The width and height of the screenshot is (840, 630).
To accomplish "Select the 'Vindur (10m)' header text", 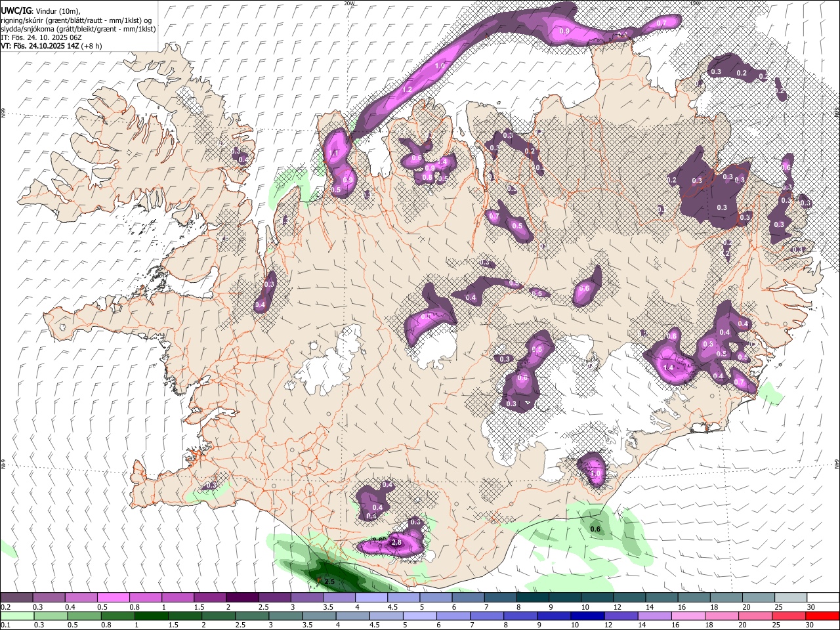I will pyautogui.click(x=58, y=11).
